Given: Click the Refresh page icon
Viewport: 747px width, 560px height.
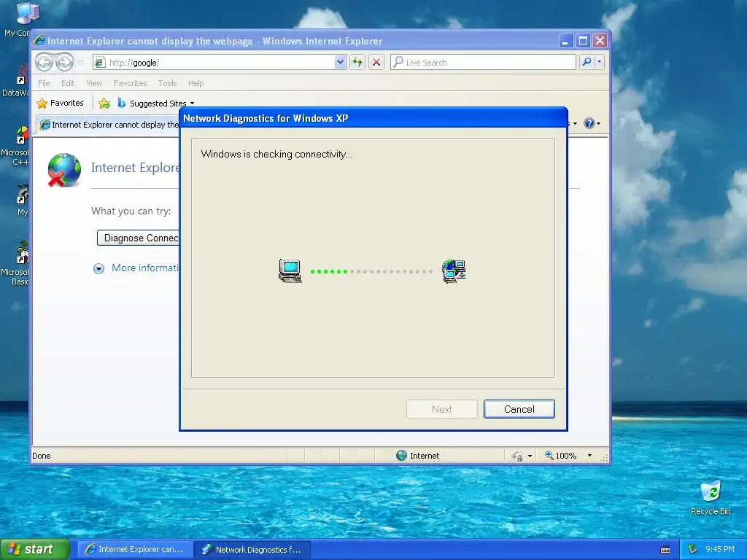Looking at the screenshot, I should click(x=357, y=63).
